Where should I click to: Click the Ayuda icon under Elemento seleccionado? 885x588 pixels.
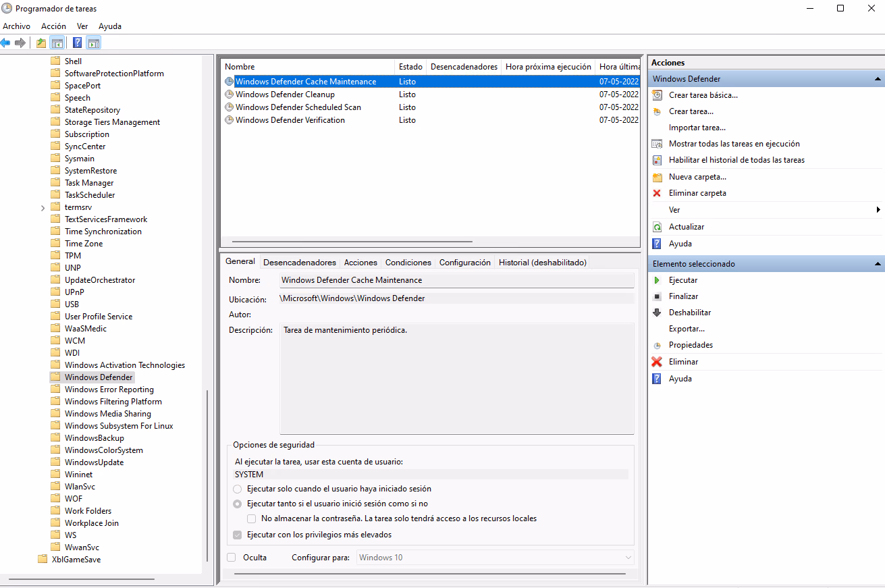pos(657,379)
